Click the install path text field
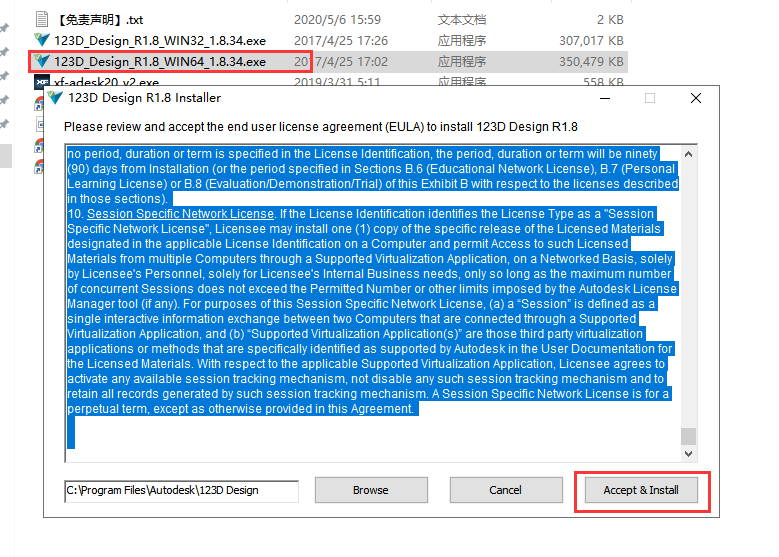Viewport: 779px width, 557px height. click(x=181, y=490)
